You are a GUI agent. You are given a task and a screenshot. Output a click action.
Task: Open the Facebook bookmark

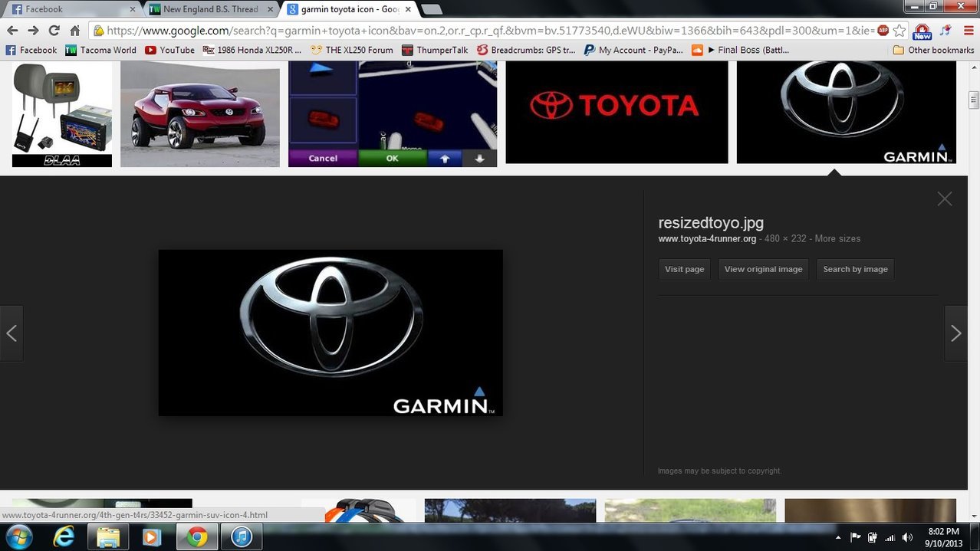click(31, 50)
